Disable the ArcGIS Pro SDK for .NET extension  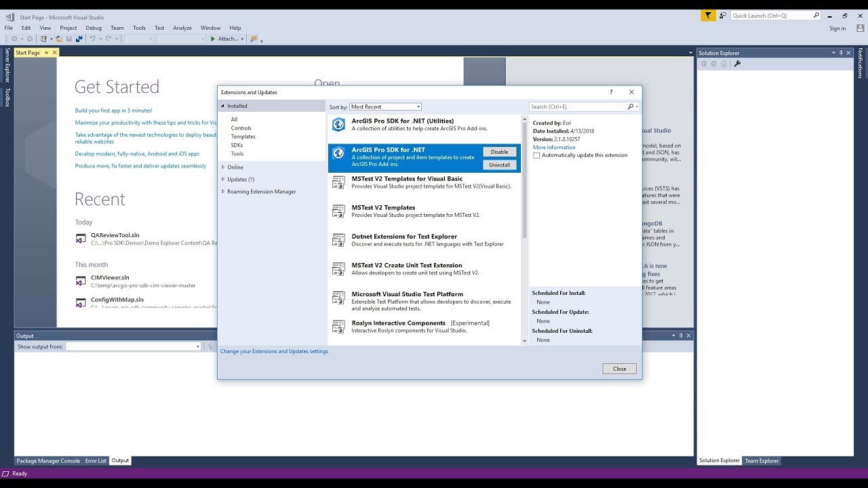[500, 152]
